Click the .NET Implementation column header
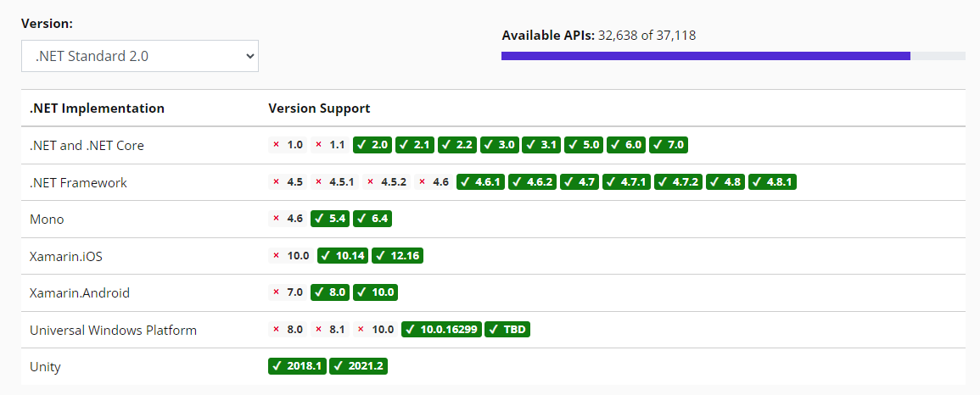This screenshot has width=980, height=395. coord(97,108)
